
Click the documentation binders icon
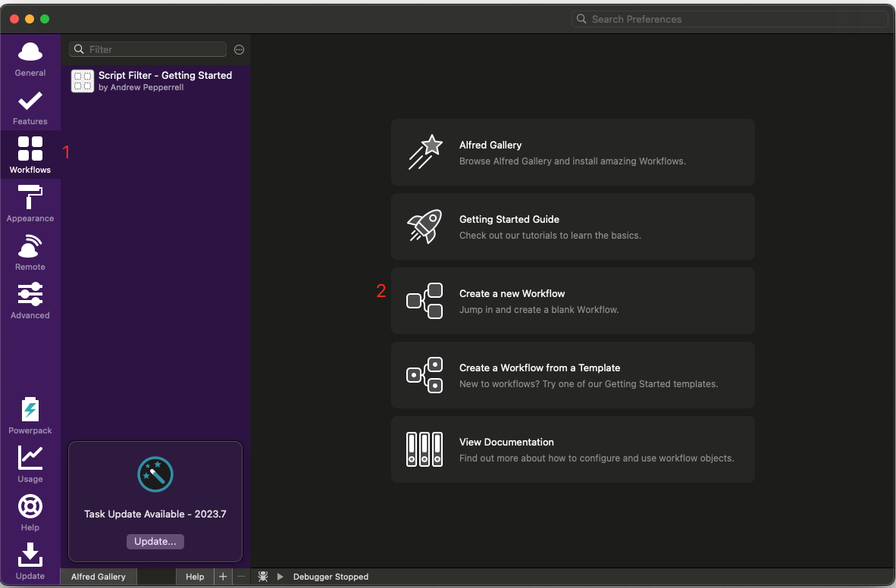coord(425,449)
